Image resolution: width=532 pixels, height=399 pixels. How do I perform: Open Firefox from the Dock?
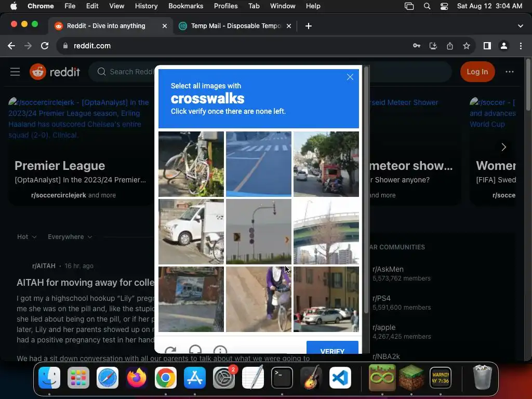tap(137, 378)
